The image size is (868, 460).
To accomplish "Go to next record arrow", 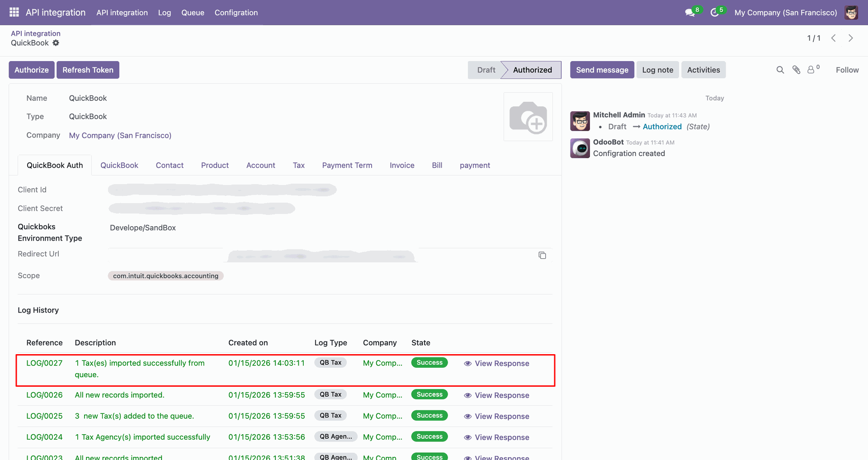I will click(x=850, y=38).
